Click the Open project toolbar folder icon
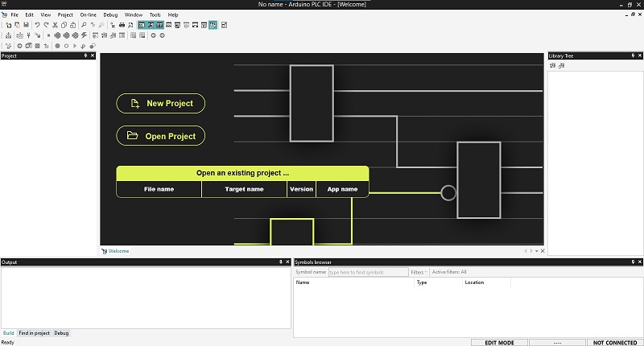This screenshot has height=346, width=644. click(x=17, y=25)
